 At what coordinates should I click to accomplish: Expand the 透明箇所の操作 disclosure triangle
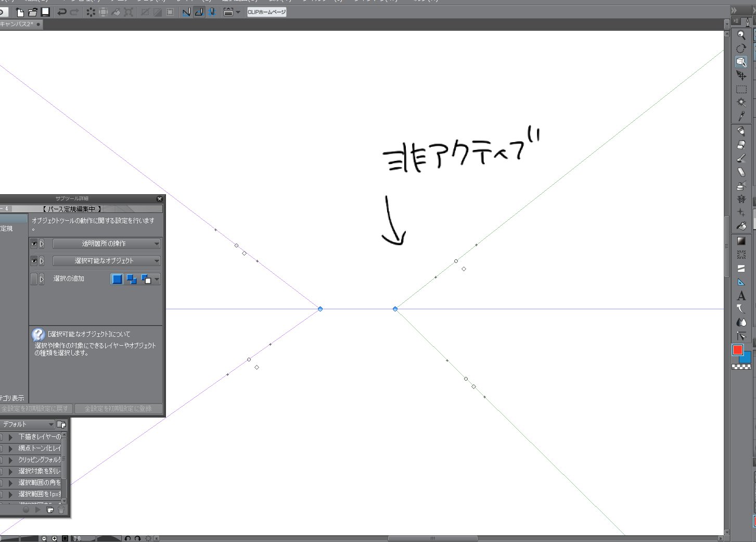click(42, 244)
